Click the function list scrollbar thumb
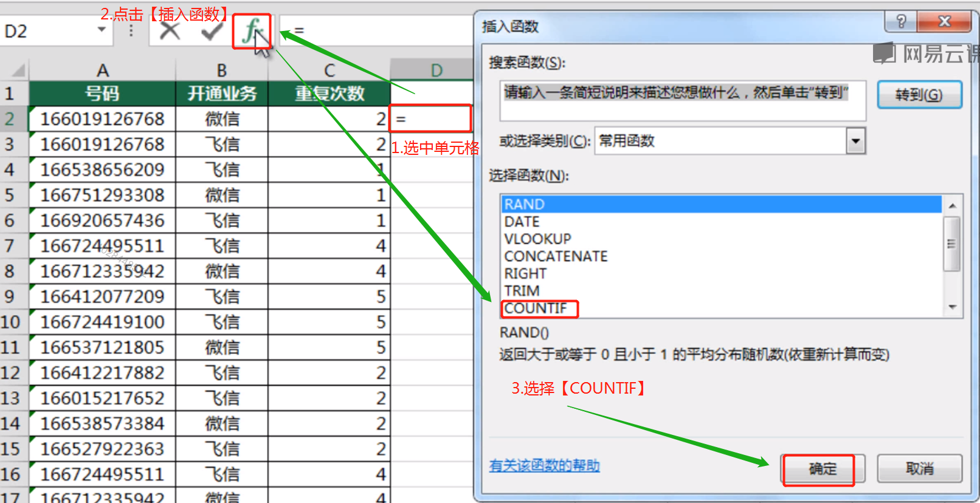The width and height of the screenshot is (980, 503). pos(951,244)
